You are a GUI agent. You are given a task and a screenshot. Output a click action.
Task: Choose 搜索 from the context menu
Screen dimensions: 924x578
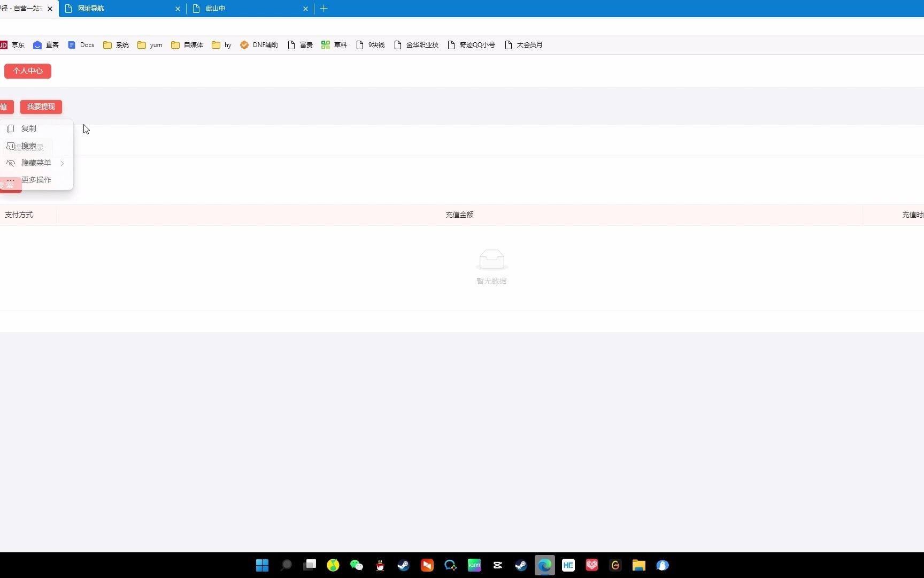(x=36, y=146)
